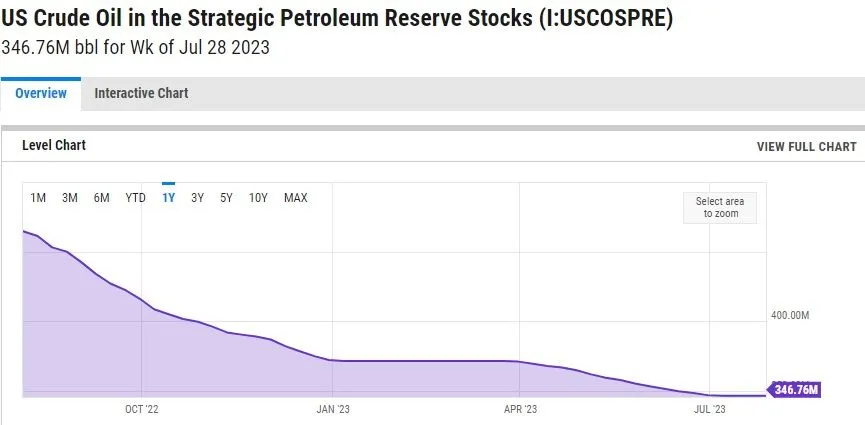The height and width of the screenshot is (425, 865).
Task: Switch to the Overview tab
Action: 41,93
